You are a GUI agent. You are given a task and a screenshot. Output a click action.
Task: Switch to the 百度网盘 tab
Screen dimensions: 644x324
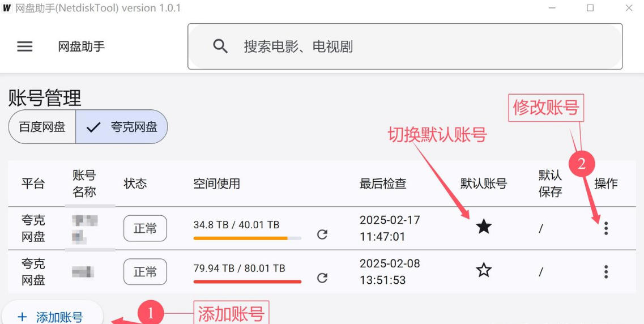pyautogui.click(x=42, y=127)
